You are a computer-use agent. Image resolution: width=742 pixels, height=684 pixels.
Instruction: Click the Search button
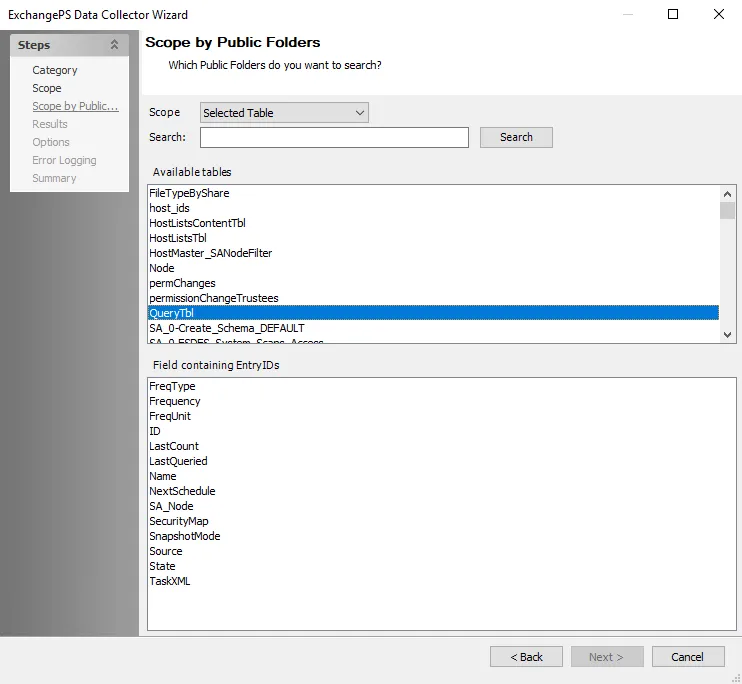516,137
